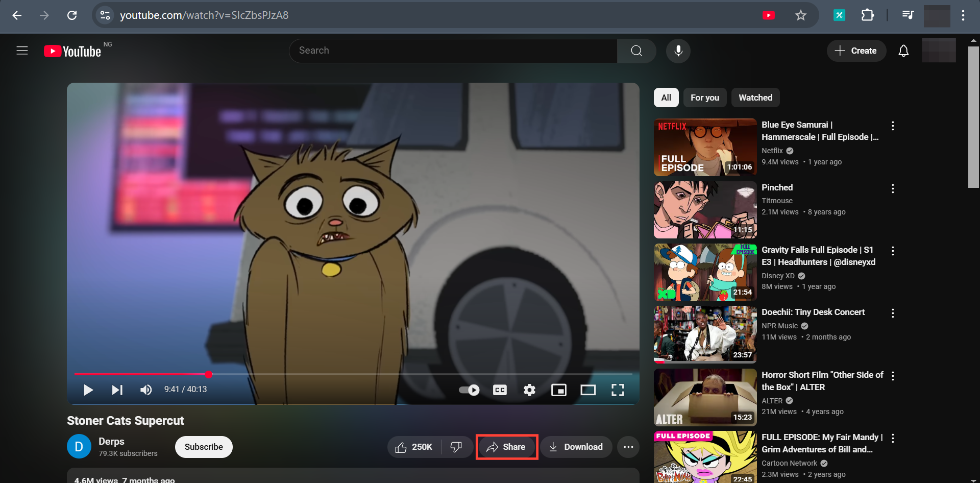
Task: Open the teal extension icon in the toolbar
Action: (x=839, y=15)
